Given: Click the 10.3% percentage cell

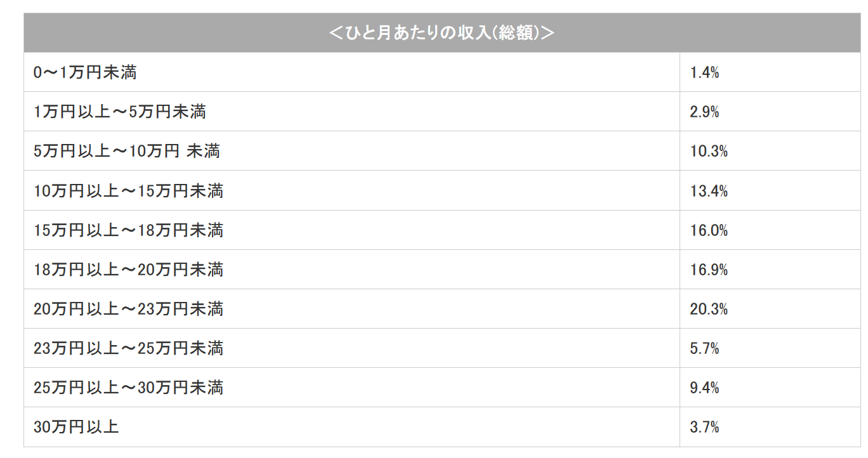Looking at the screenshot, I should 709,151.
